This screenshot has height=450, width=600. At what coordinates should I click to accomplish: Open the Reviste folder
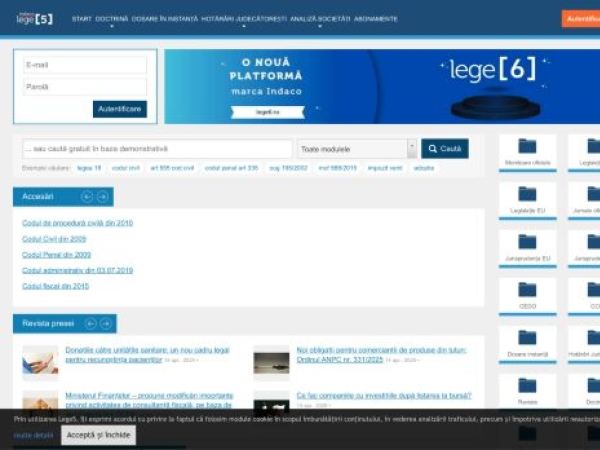527,391
